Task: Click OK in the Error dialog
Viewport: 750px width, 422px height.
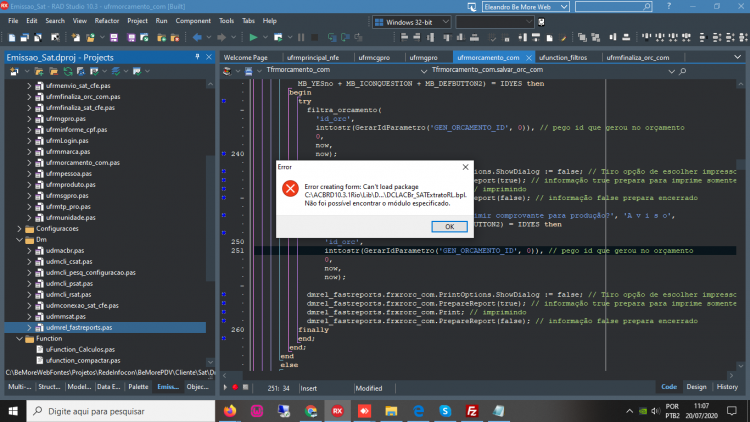Action: pyautogui.click(x=449, y=226)
